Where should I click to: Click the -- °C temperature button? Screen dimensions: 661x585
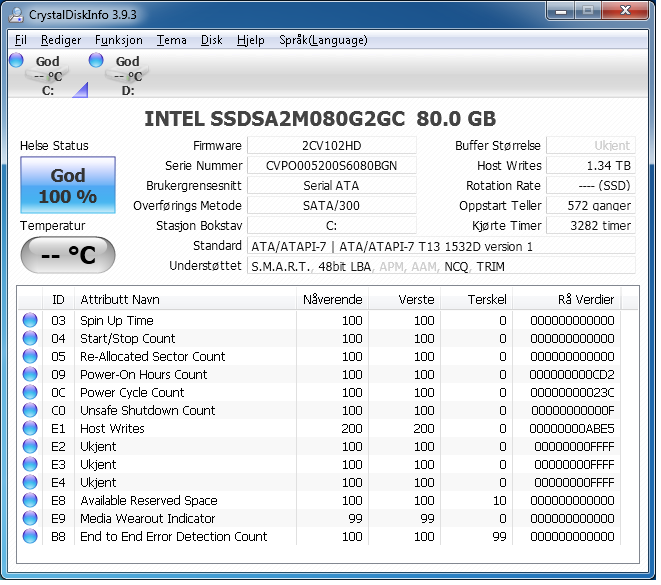pos(68,255)
